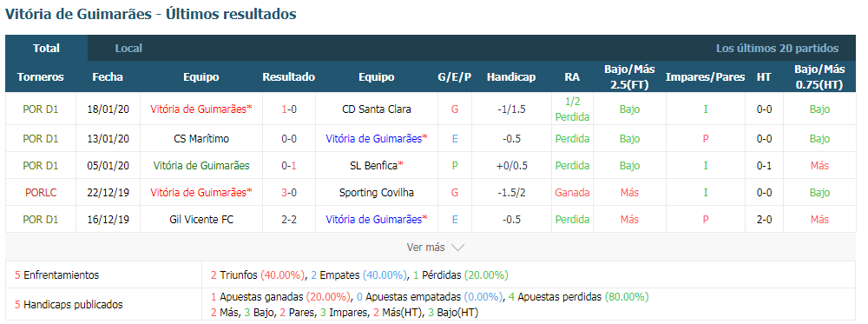Click the Fecha column header
Image resolution: width=868 pixels, height=324 pixels.
(x=108, y=77)
